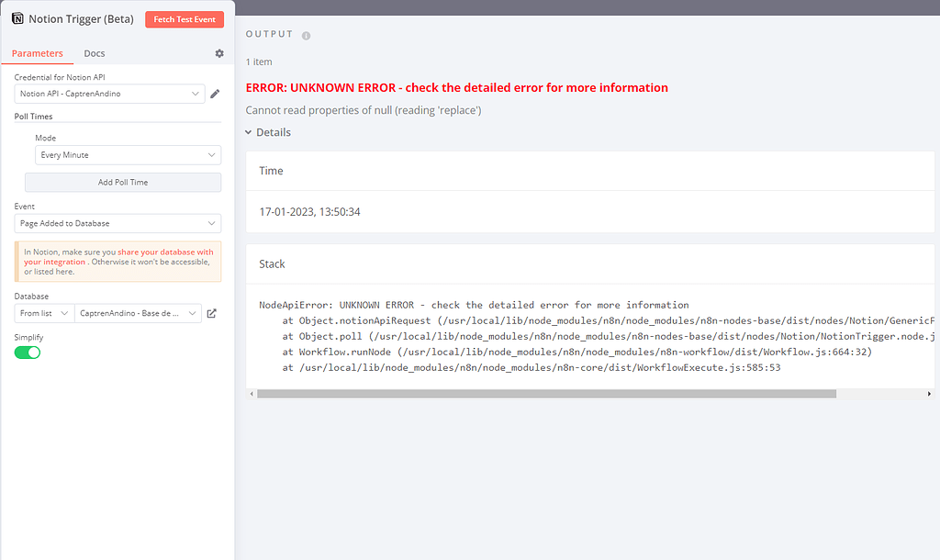Image resolution: width=940 pixels, height=560 pixels.
Task: Click the left arrow of the Stack scrollbar
Action: (250, 393)
